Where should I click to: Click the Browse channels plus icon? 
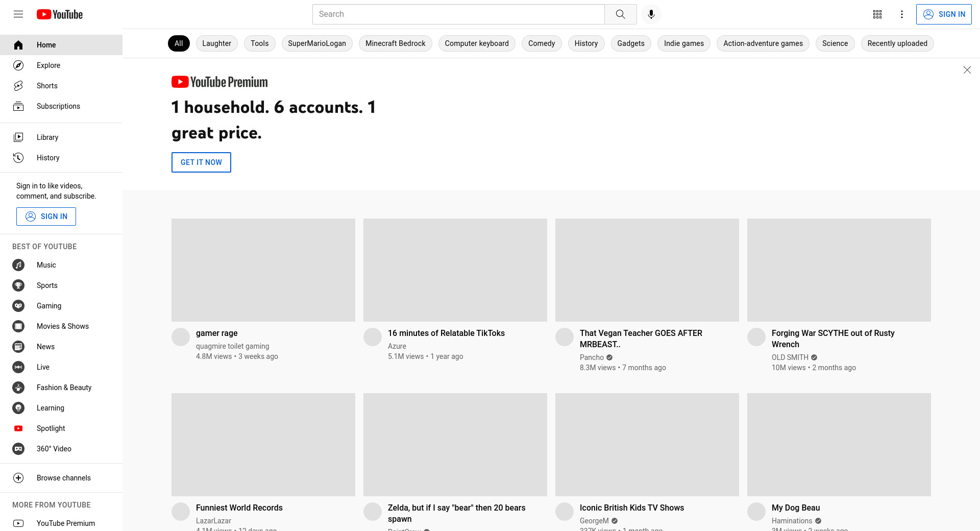pyautogui.click(x=18, y=478)
